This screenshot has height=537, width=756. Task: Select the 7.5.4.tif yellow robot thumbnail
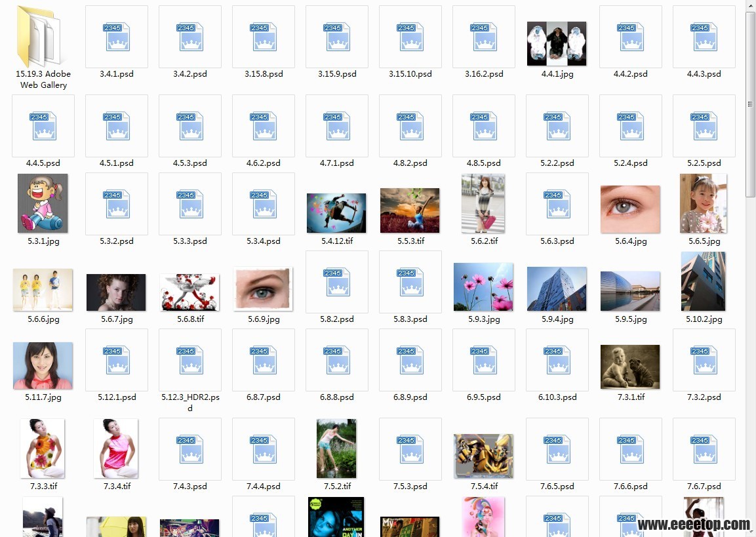pos(483,456)
